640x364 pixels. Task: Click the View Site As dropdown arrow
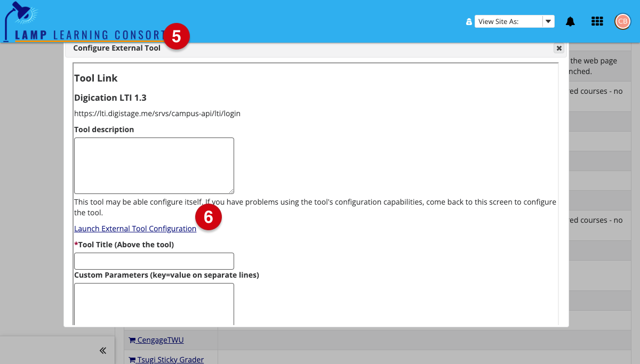pyautogui.click(x=548, y=21)
